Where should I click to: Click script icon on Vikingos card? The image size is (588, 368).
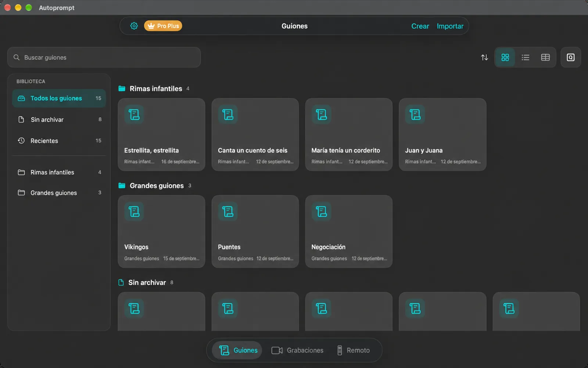134,212
